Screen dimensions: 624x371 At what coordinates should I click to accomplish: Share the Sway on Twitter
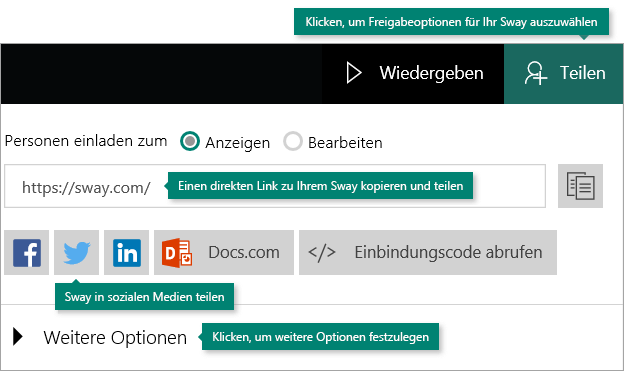(x=76, y=252)
